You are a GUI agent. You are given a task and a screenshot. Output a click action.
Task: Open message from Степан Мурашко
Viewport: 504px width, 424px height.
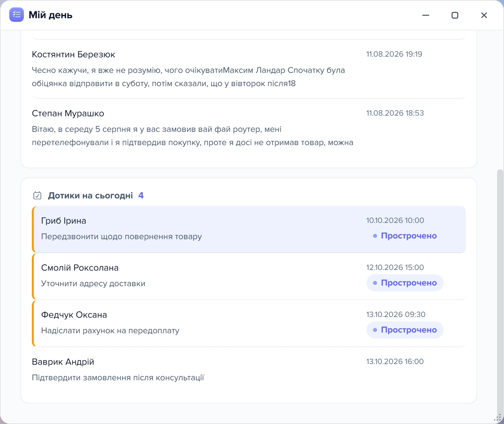[249, 128]
